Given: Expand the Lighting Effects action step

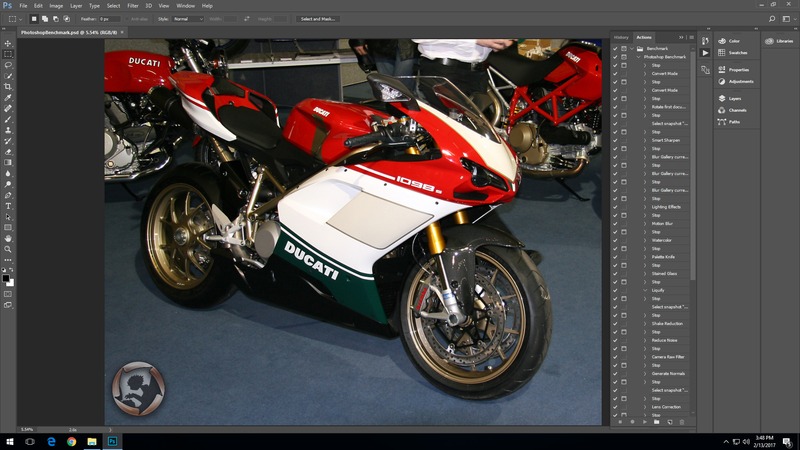Looking at the screenshot, I should click(645, 206).
